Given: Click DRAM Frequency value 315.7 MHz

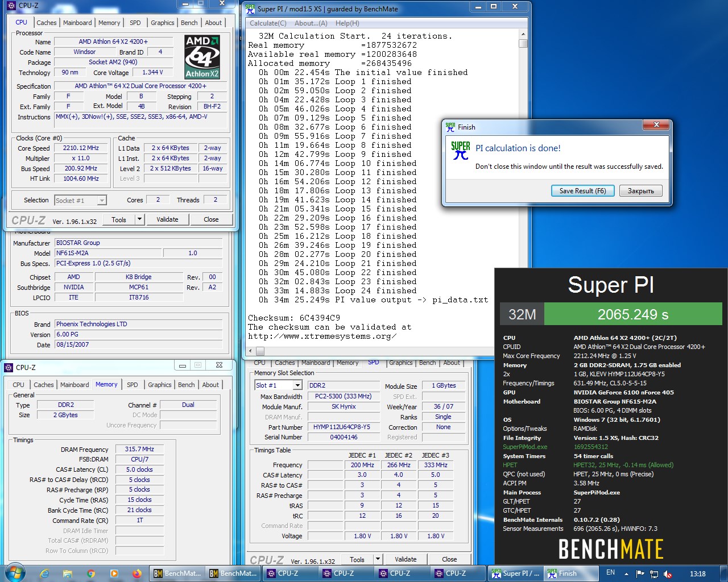Looking at the screenshot, I should tap(139, 449).
